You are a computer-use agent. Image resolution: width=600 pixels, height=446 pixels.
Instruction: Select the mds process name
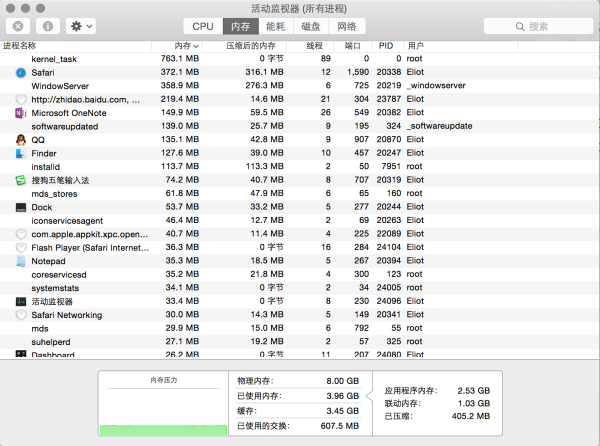point(40,329)
